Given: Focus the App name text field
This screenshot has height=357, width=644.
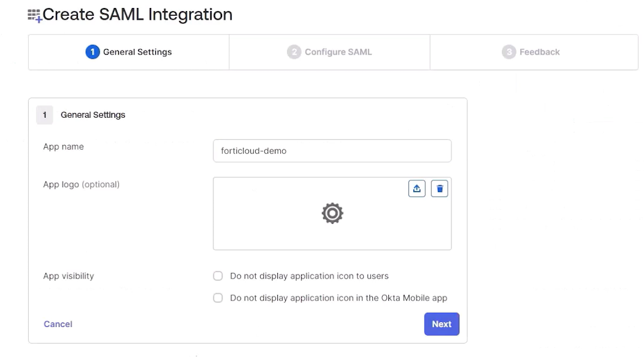Looking at the screenshot, I should tap(332, 151).
